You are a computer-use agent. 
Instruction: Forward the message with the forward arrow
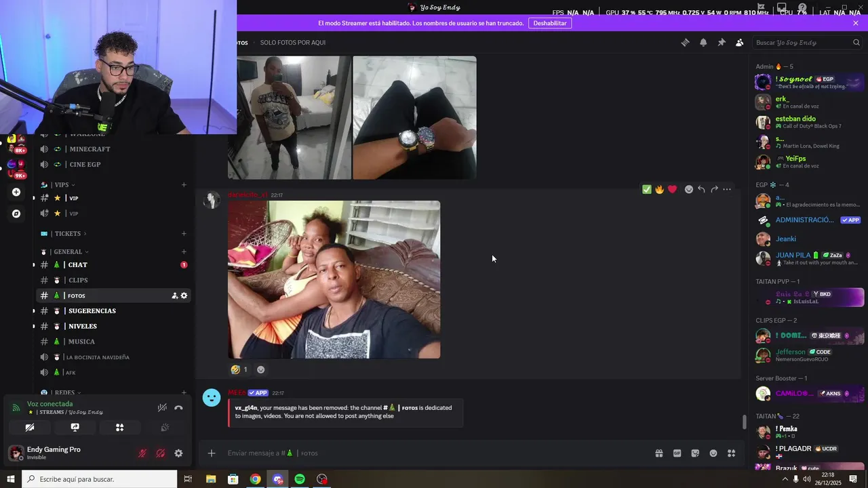tap(714, 189)
